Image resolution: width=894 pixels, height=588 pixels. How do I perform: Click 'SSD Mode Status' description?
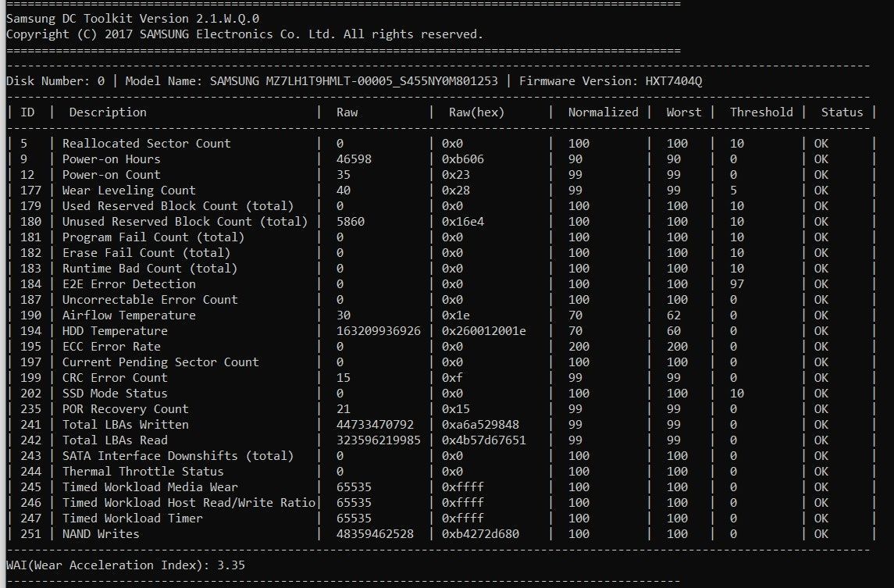(115, 394)
